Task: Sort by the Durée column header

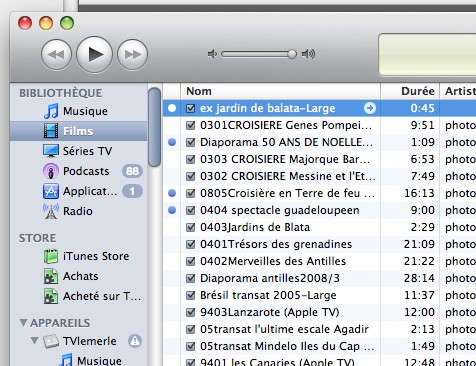Action: [x=410, y=91]
